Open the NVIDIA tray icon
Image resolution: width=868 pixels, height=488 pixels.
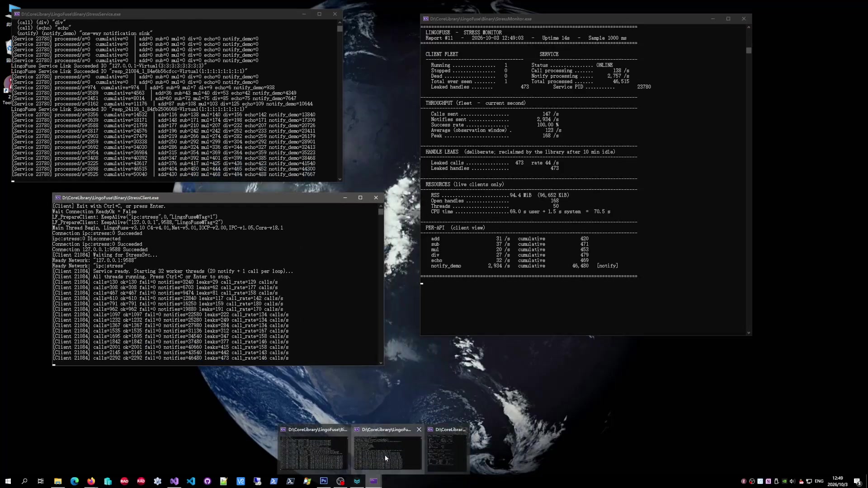(x=784, y=481)
